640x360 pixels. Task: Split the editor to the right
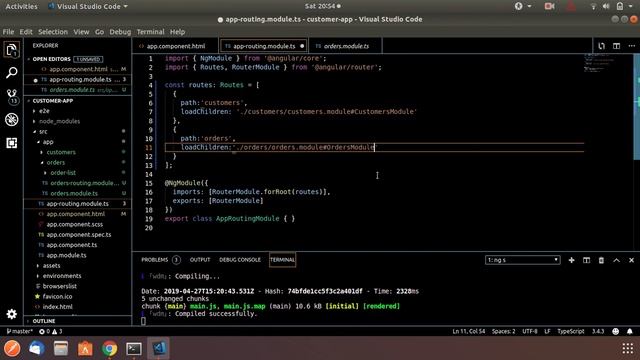616,46
